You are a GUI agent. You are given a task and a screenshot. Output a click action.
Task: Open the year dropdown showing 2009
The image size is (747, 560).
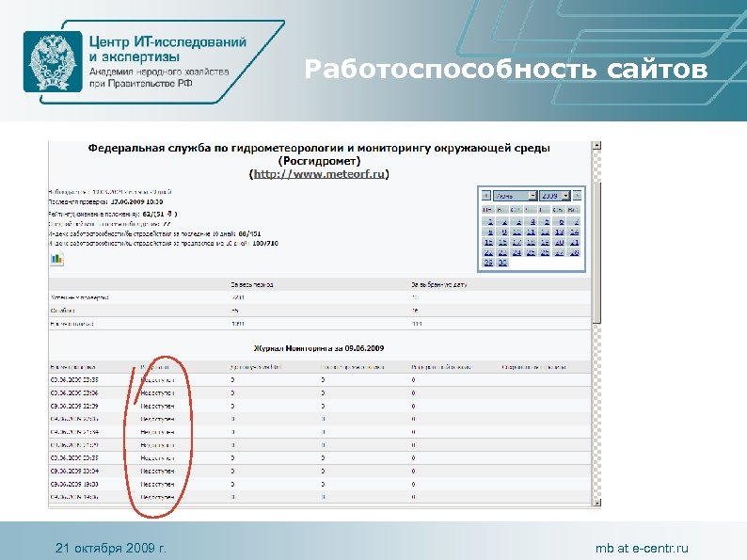[555, 196]
